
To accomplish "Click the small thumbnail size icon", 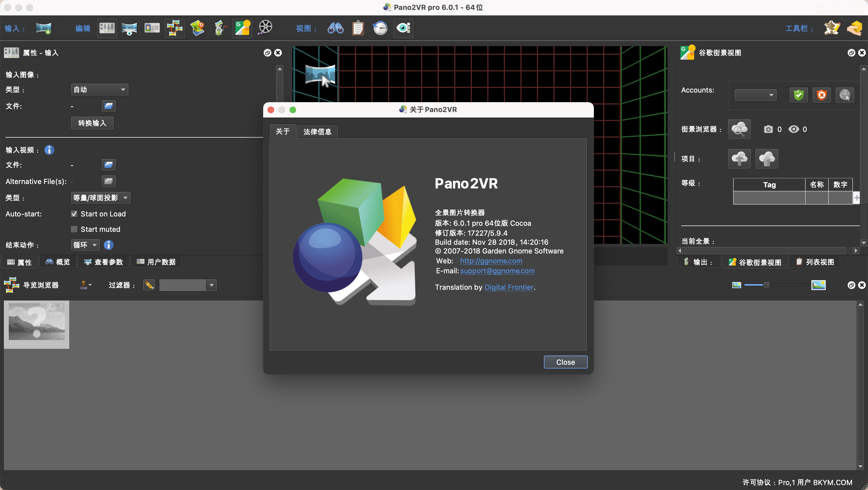I will [x=737, y=285].
